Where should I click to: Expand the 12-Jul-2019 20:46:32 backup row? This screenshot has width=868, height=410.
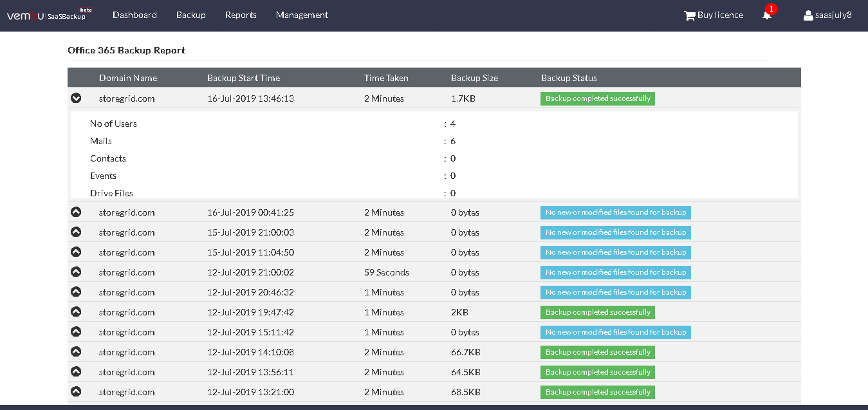[x=76, y=292]
